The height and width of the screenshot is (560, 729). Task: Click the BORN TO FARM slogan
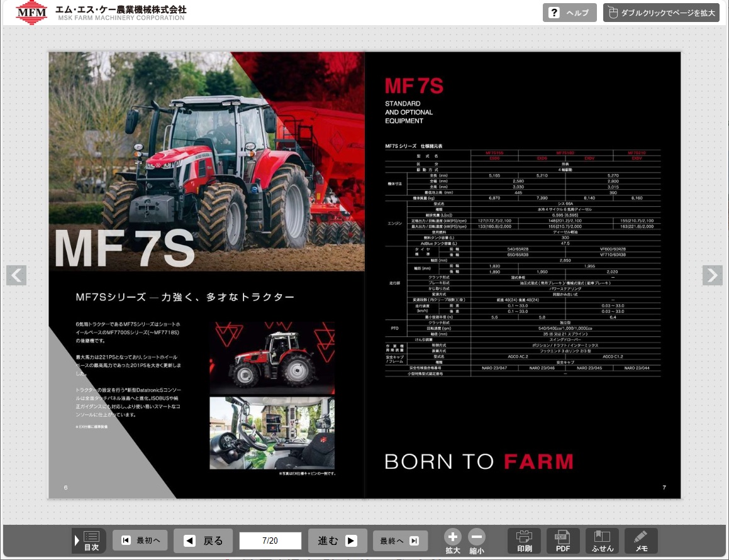479,461
